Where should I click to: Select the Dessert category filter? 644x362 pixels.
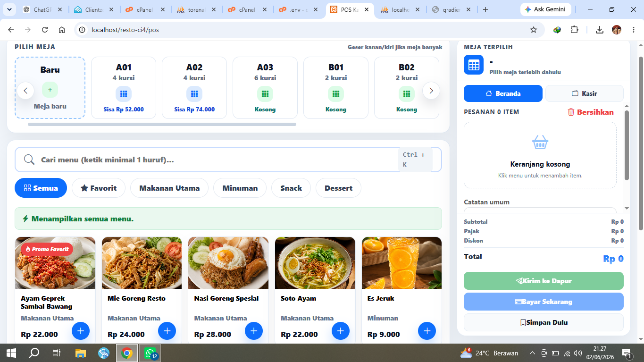click(x=338, y=188)
